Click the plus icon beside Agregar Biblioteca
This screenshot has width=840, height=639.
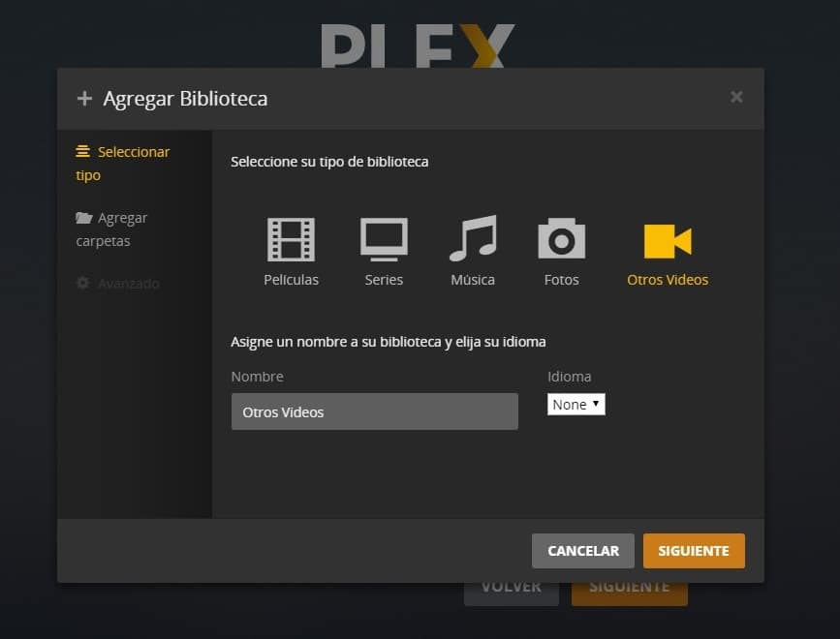(x=84, y=99)
